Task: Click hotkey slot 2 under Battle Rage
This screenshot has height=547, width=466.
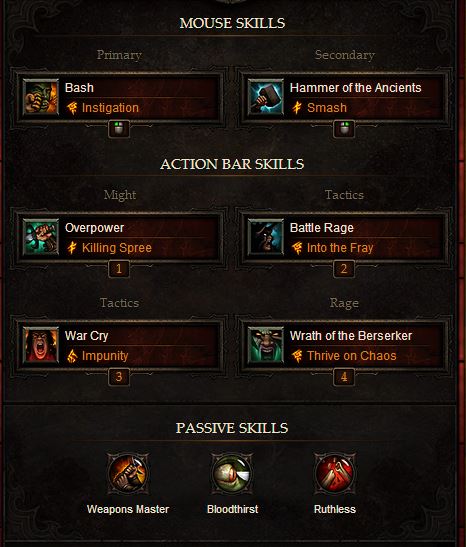Action: pyautogui.click(x=344, y=269)
